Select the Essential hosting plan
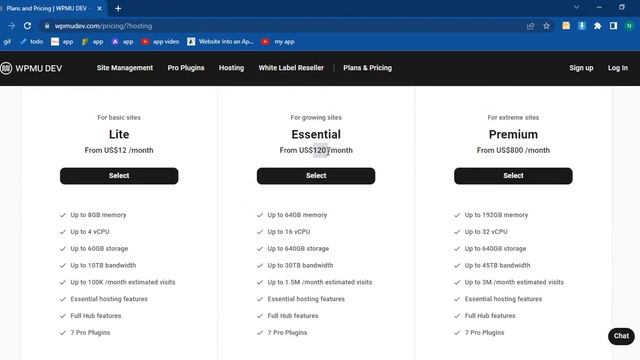 pyautogui.click(x=316, y=176)
